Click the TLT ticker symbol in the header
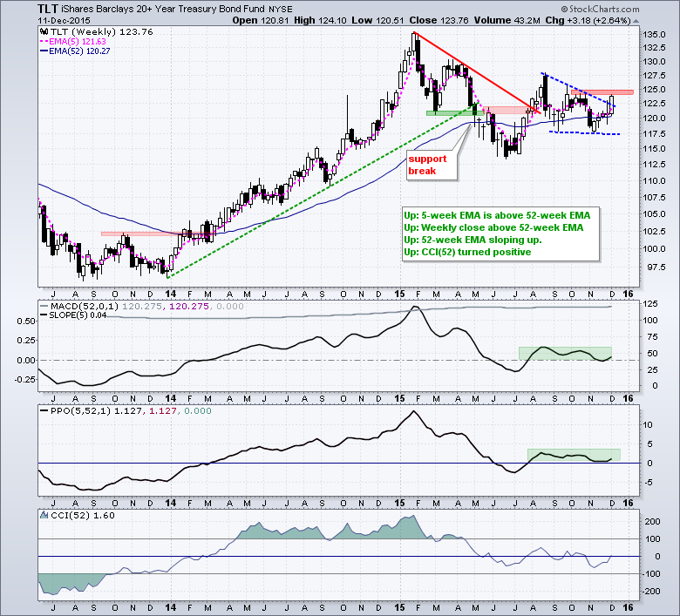Viewport: 680px width, 616px height. click(x=48, y=9)
